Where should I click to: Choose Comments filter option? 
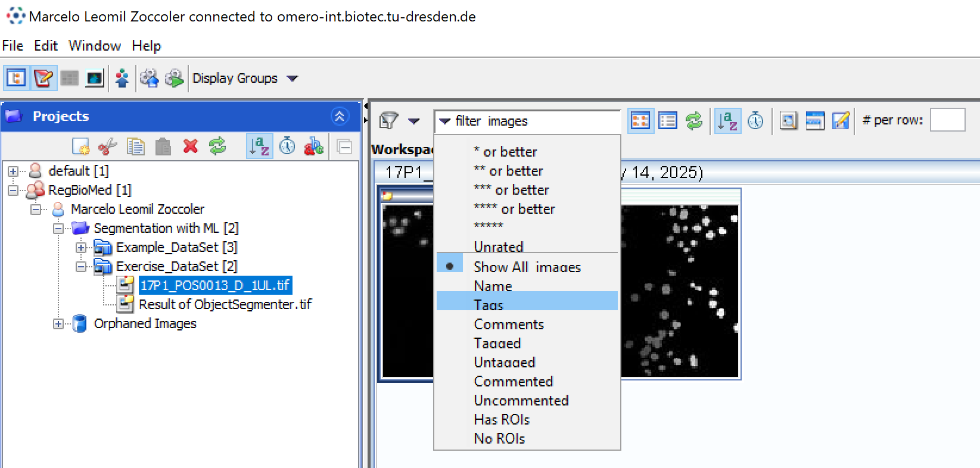527,325
